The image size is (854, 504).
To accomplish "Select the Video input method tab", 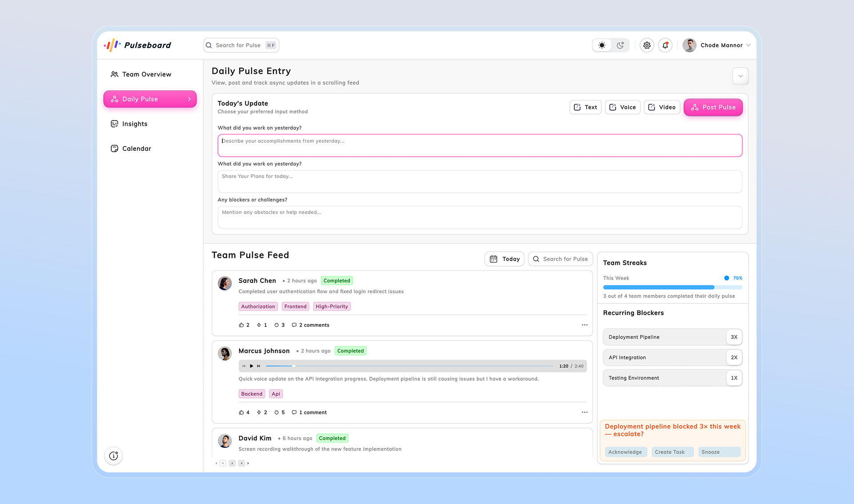I will [662, 107].
